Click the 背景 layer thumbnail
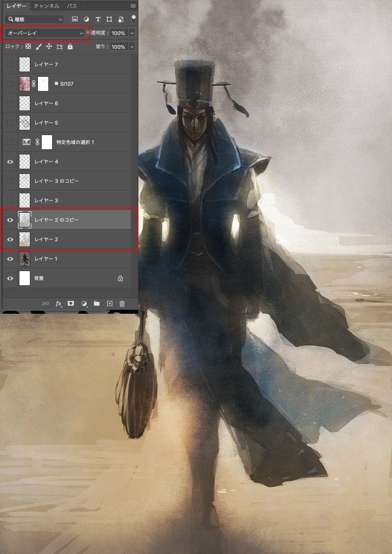The height and width of the screenshot is (554, 392). click(24, 278)
